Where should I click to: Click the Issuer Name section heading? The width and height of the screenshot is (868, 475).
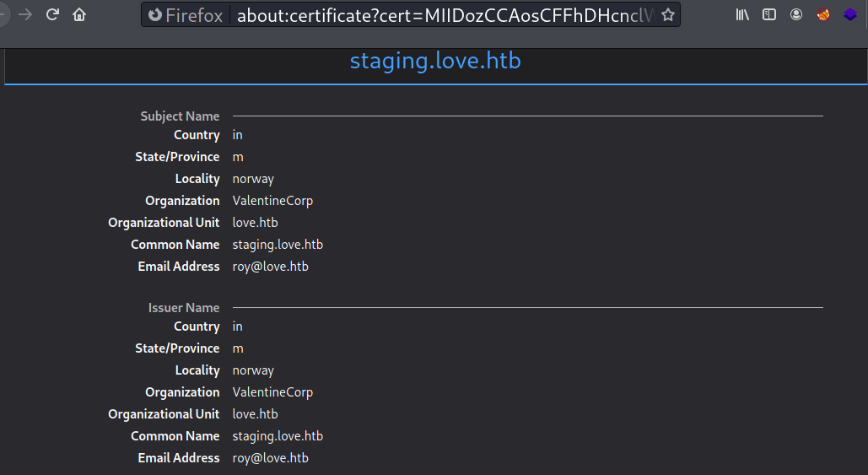pyautogui.click(x=184, y=308)
